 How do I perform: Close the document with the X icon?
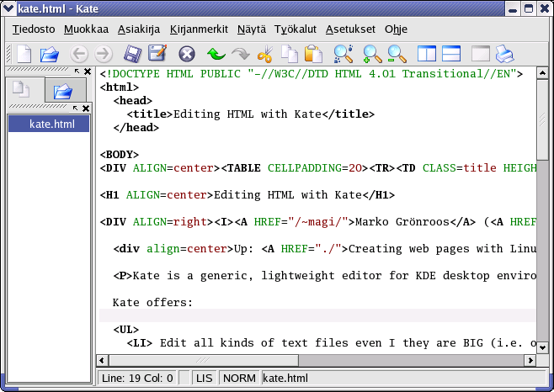point(187,55)
